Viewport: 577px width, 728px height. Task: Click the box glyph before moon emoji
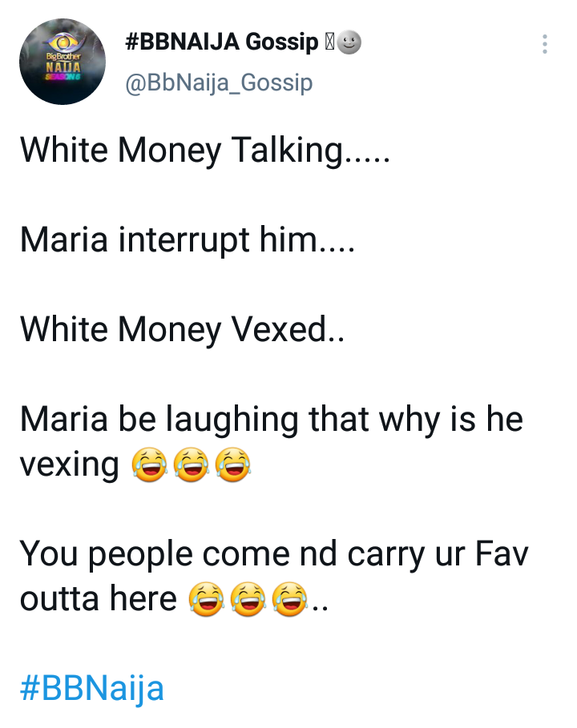[329, 42]
